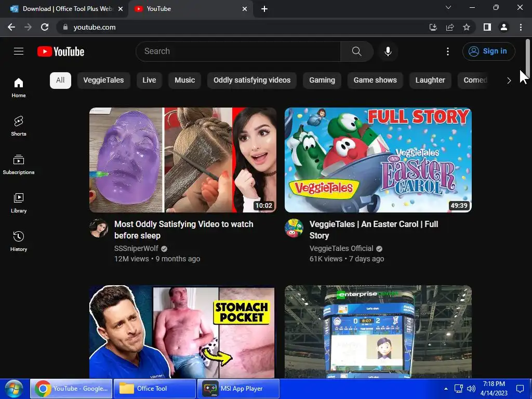Click the YouTube logo
The height and width of the screenshot is (399, 532).
pyautogui.click(x=61, y=51)
